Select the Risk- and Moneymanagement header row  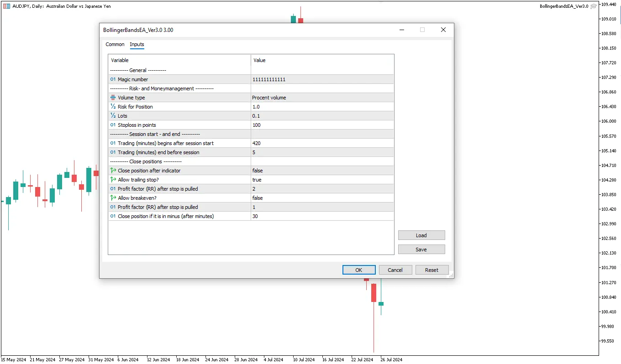point(251,88)
